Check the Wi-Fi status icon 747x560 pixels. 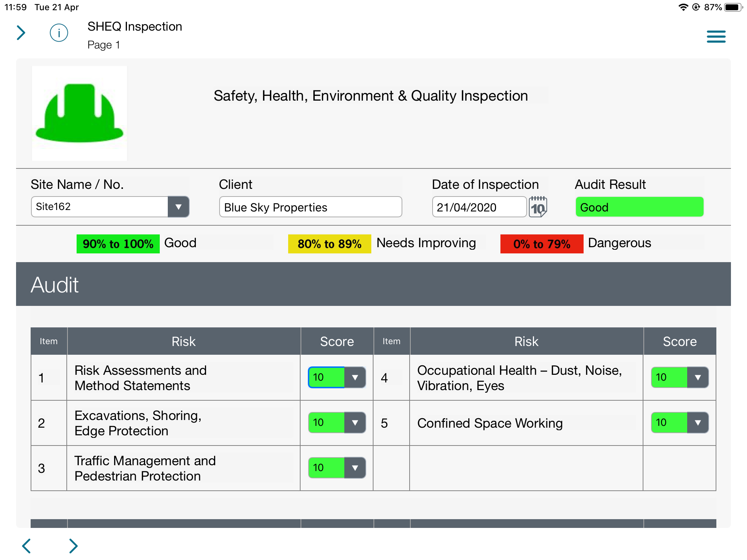[x=683, y=7]
